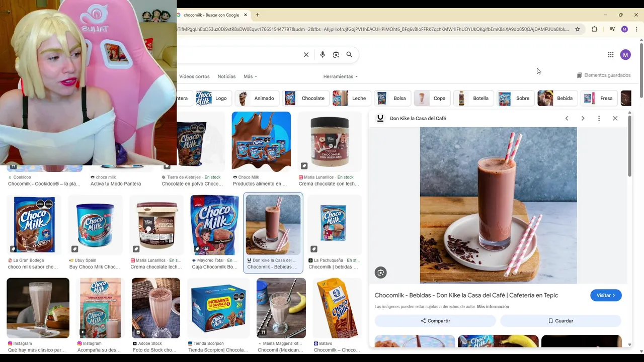Open the Más información link
The width and height of the screenshot is (644, 362).
click(493, 307)
